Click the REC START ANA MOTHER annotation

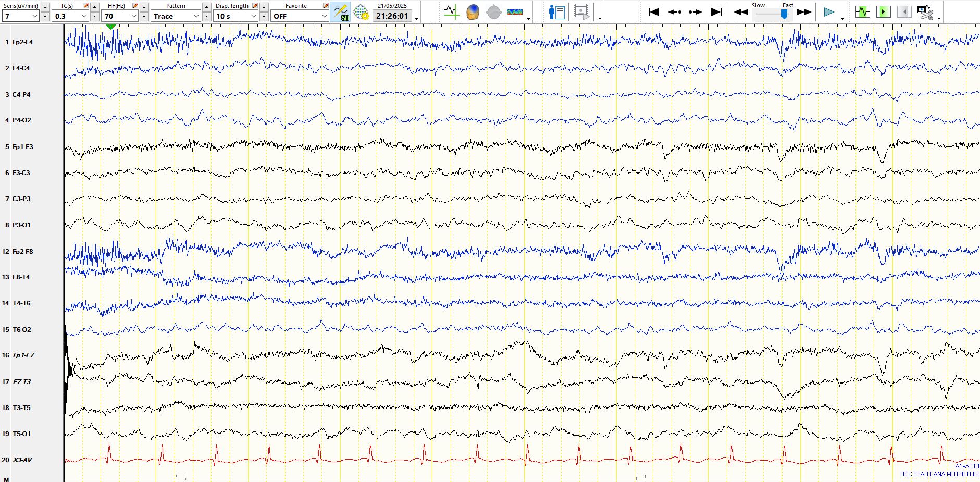click(940, 474)
